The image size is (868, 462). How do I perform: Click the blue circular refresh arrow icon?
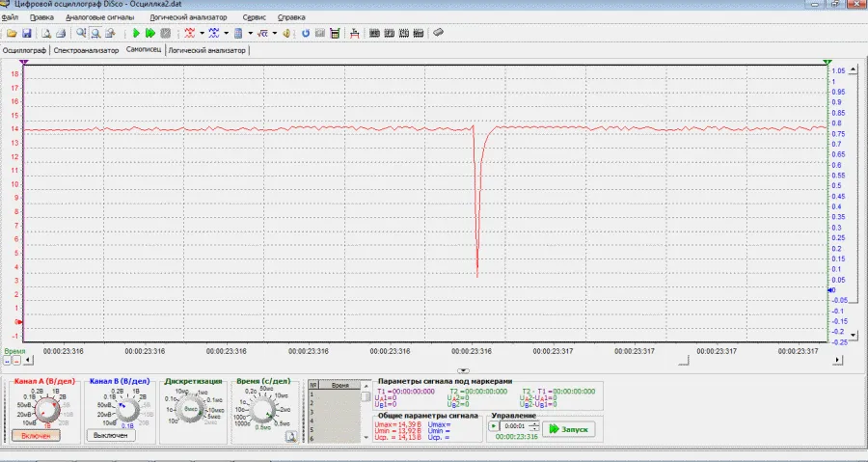(x=306, y=33)
